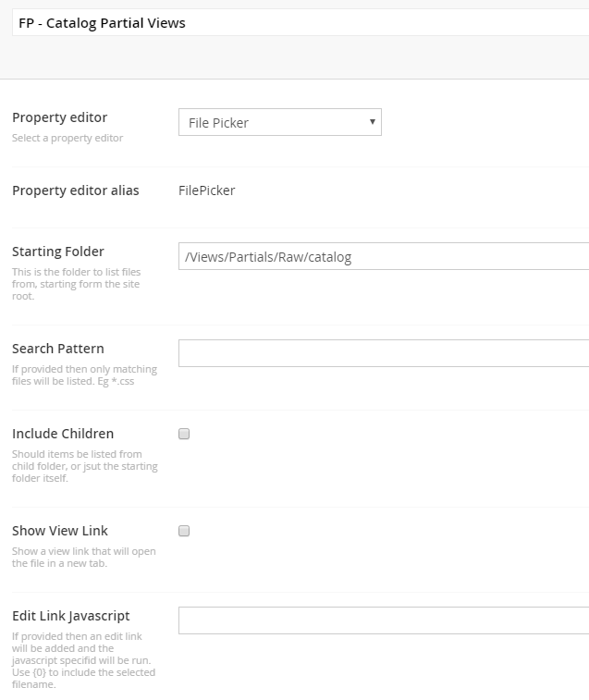Click the 'Property editor' label

click(x=60, y=117)
